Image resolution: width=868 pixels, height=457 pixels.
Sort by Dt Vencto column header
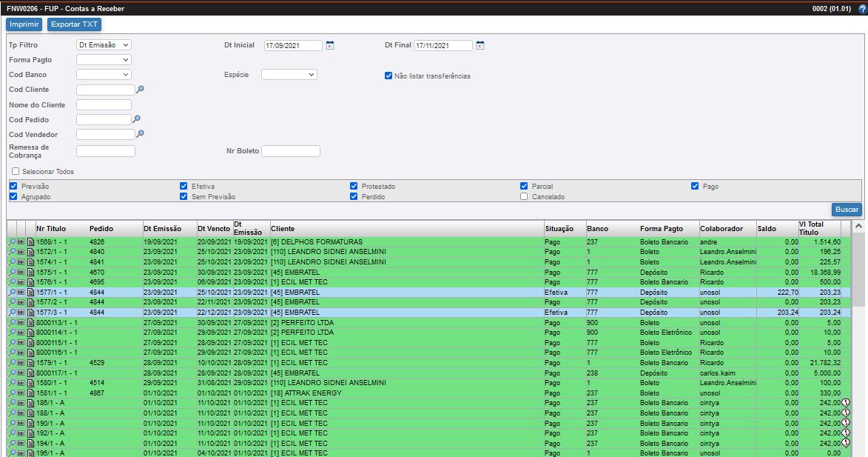point(213,229)
